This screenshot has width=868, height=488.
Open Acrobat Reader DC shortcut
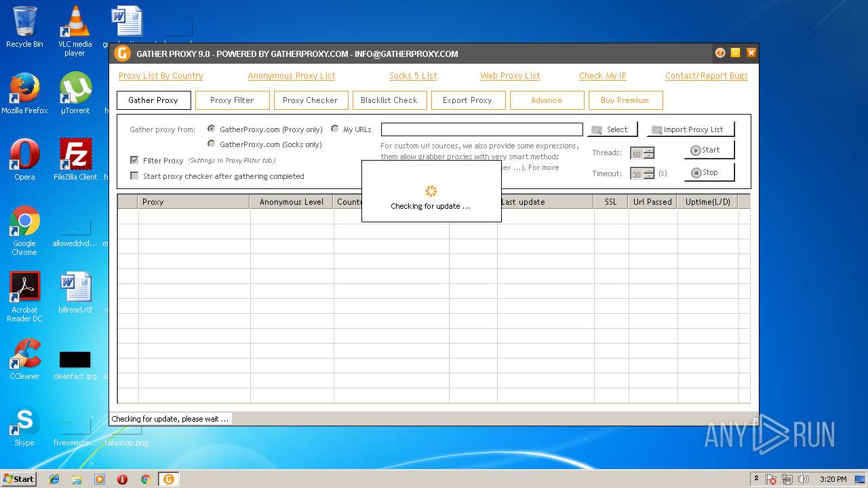click(24, 297)
